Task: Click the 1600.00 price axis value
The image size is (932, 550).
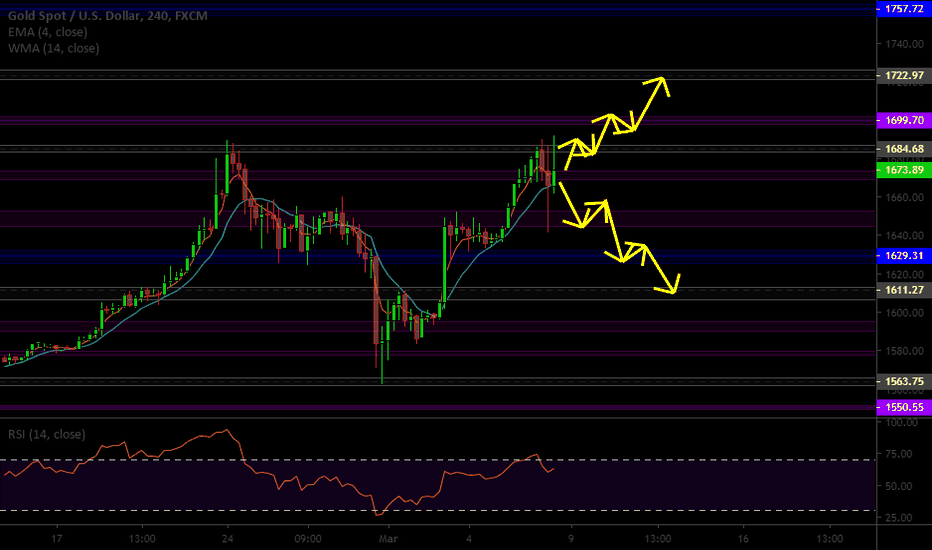Action: (904, 313)
